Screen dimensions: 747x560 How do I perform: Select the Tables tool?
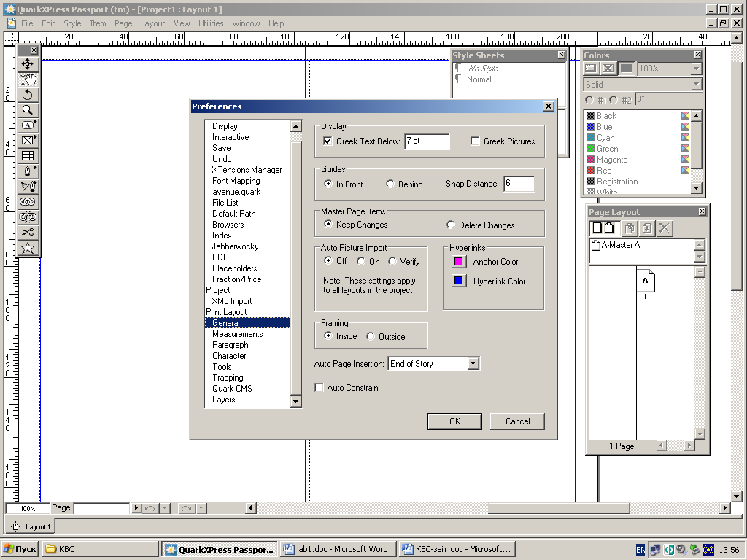pos(28,156)
